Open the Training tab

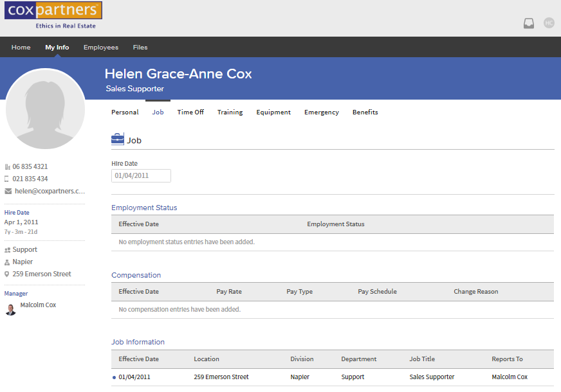click(x=230, y=112)
